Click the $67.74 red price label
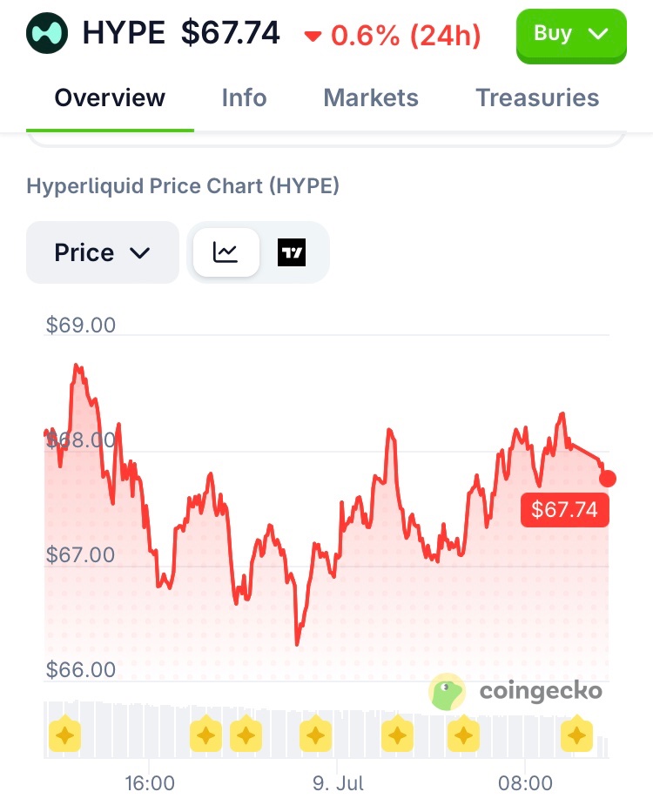The width and height of the screenshot is (653, 812). point(565,510)
